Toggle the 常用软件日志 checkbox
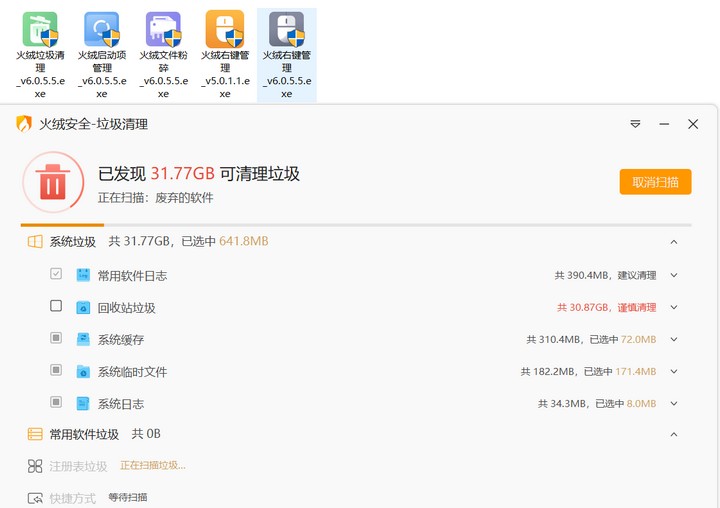 click(x=56, y=274)
